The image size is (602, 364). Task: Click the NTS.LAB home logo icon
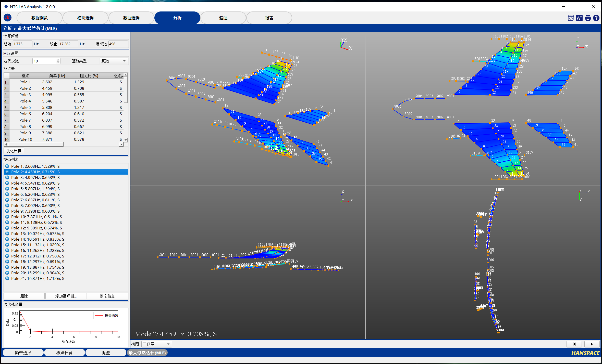8,18
